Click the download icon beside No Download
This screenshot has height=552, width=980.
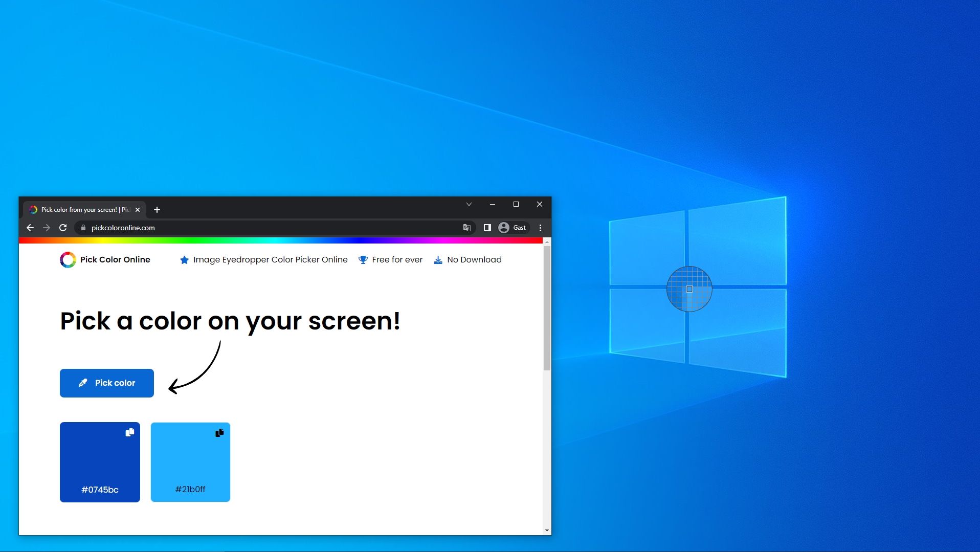tap(437, 260)
